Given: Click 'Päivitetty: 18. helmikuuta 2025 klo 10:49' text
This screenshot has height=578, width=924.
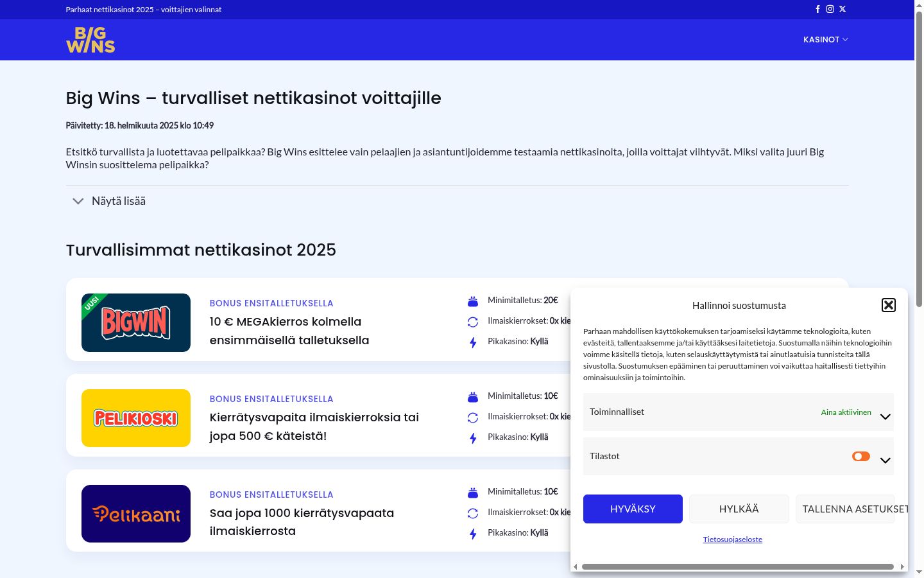Looking at the screenshot, I should [x=140, y=125].
